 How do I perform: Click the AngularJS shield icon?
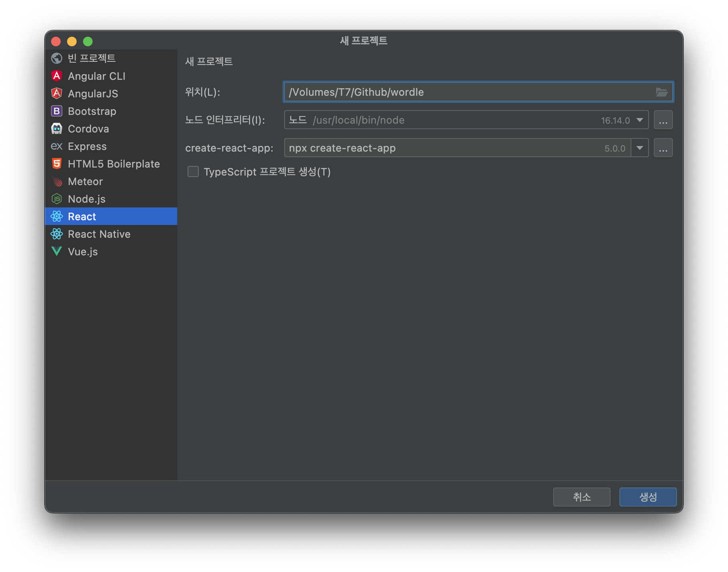(57, 93)
